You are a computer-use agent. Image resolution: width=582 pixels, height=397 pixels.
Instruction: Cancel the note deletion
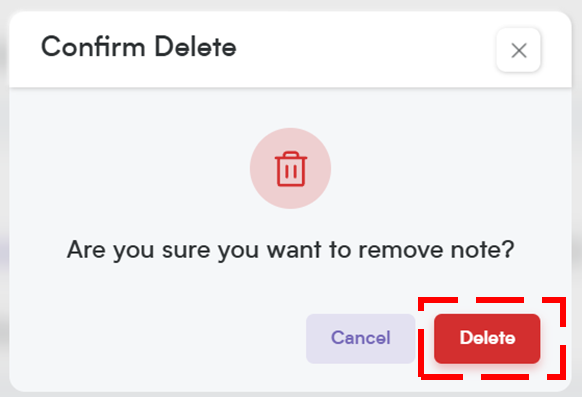[360, 339]
